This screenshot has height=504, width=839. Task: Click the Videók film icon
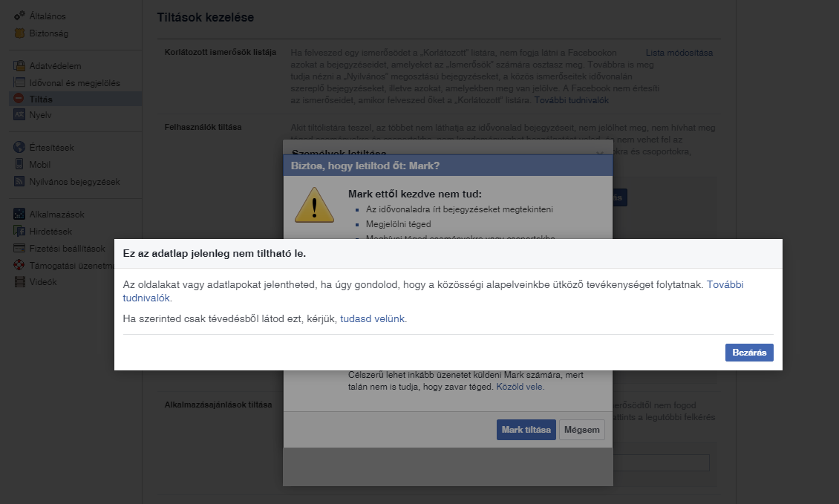point(19,281)
